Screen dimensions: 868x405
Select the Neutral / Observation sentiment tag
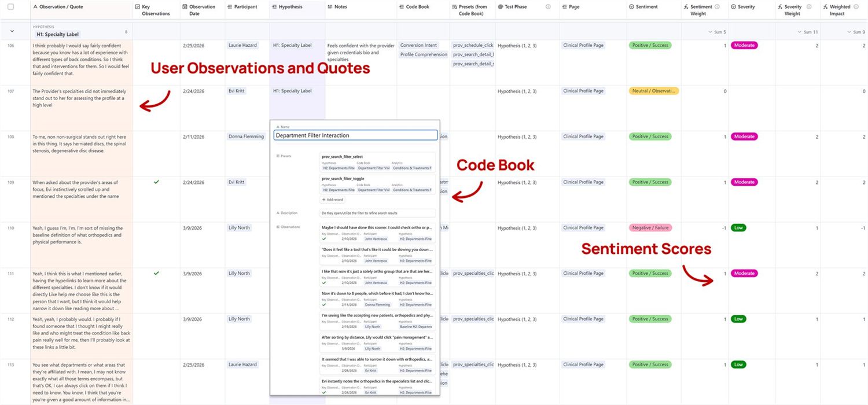[x=653, y=91]
